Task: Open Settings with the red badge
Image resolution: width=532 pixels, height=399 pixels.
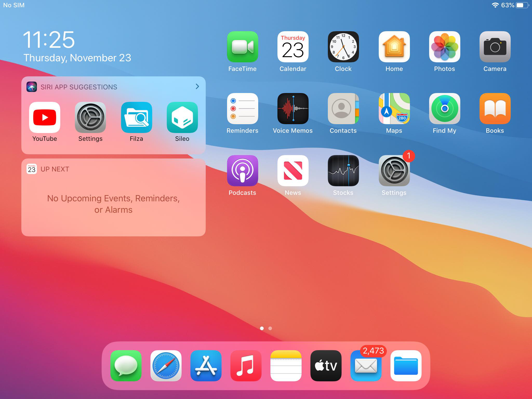Action: (394, 171)
